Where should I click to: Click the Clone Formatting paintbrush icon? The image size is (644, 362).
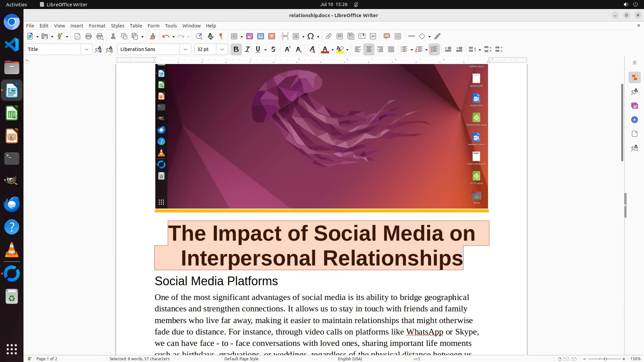point(152,36)
